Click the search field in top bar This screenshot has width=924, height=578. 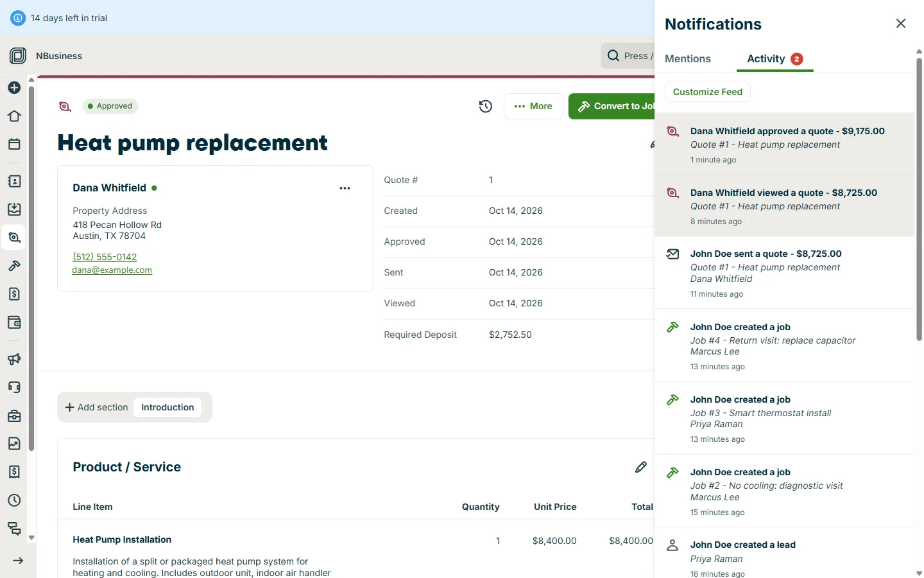tap(628, 56)
